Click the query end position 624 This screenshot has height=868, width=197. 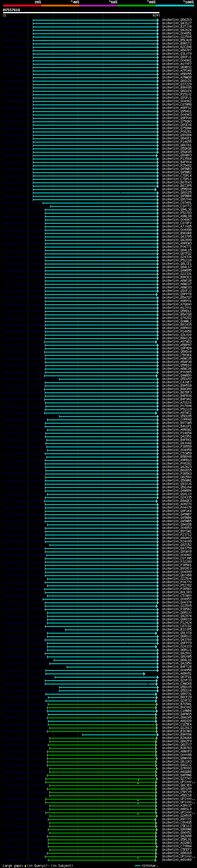(x=155, y=15)
